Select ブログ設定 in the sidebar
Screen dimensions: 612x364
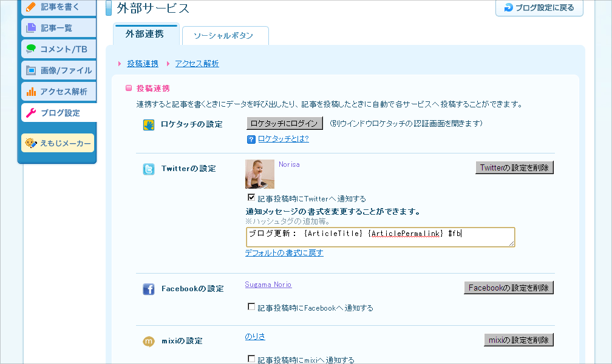pos(59,113)
